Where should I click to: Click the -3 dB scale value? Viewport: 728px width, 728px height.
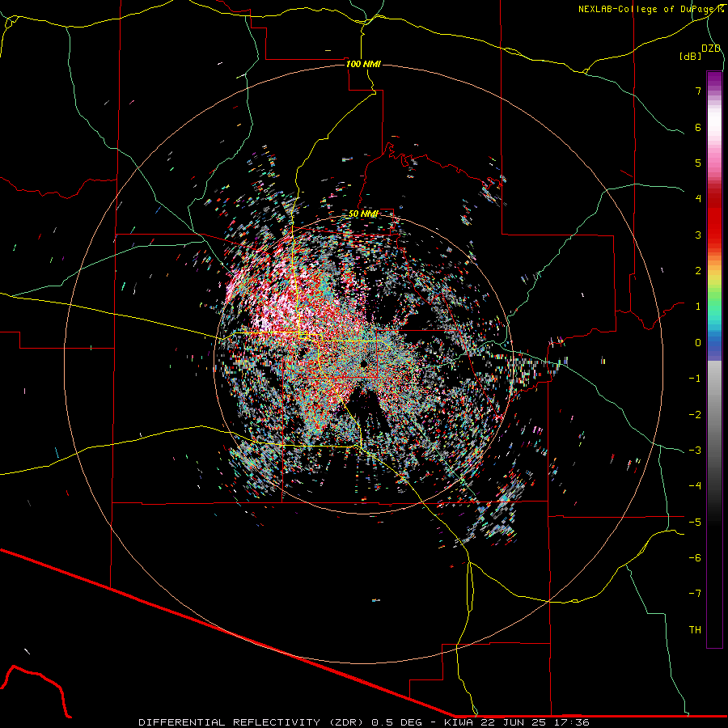pyautogui.click(x=695, y=451)
